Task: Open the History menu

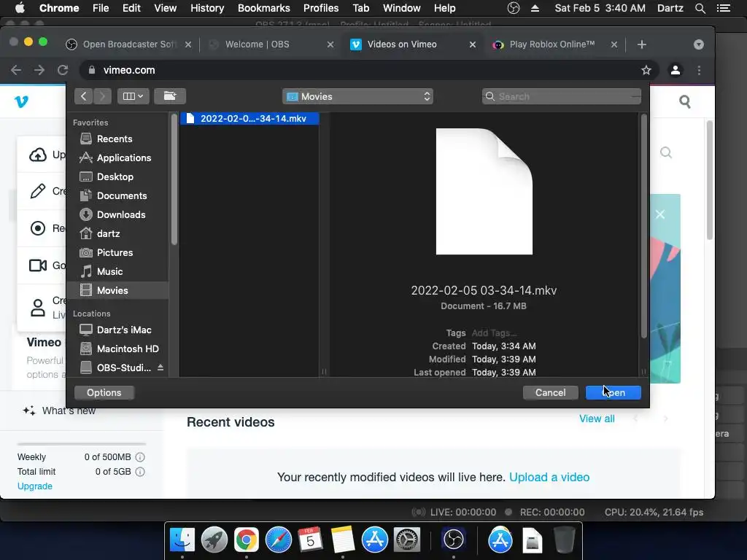Action: [x=206, y=8]
